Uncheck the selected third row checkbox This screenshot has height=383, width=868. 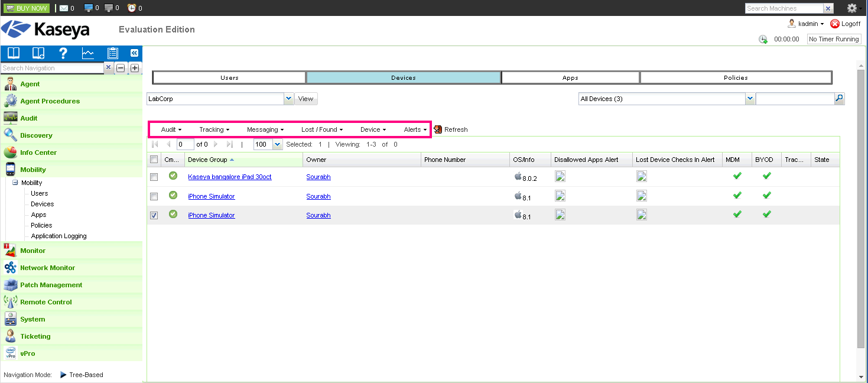coord(154,216)
